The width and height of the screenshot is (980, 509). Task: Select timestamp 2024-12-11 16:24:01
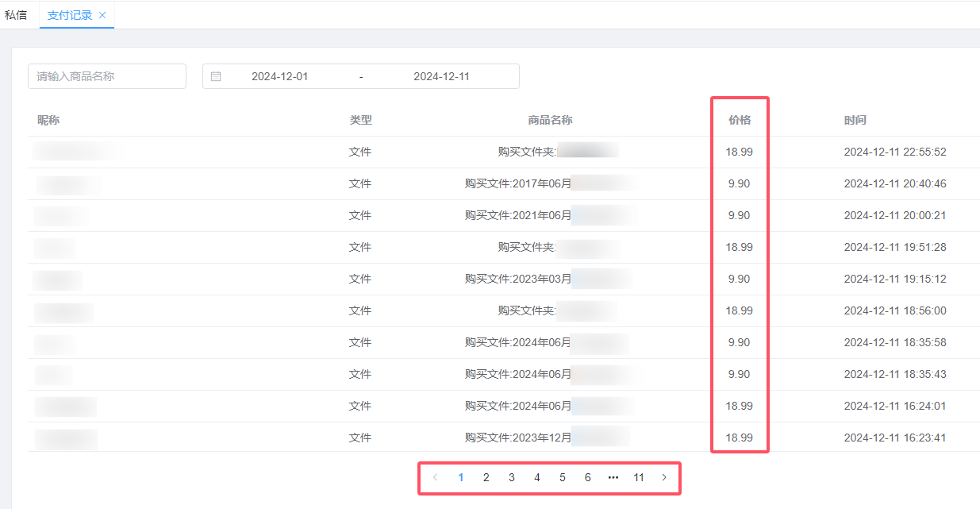click(x=895, y=406)
